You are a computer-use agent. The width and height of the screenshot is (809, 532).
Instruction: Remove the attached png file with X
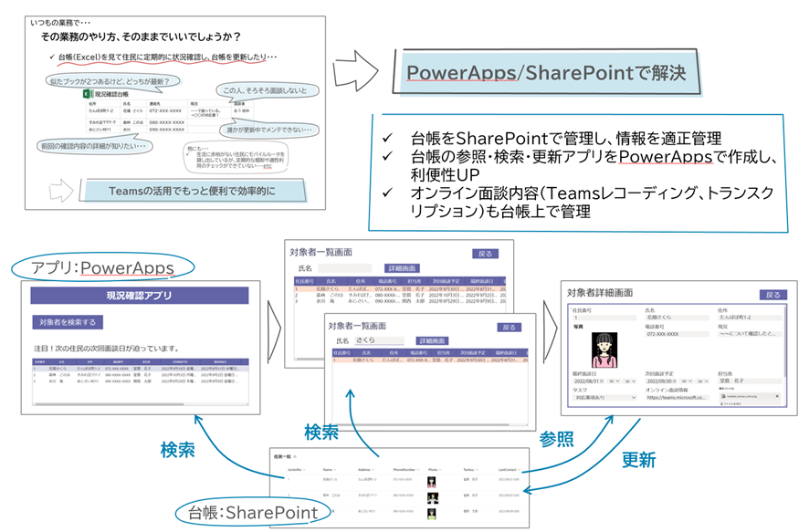pyautogui.click(x=777, y=396)
